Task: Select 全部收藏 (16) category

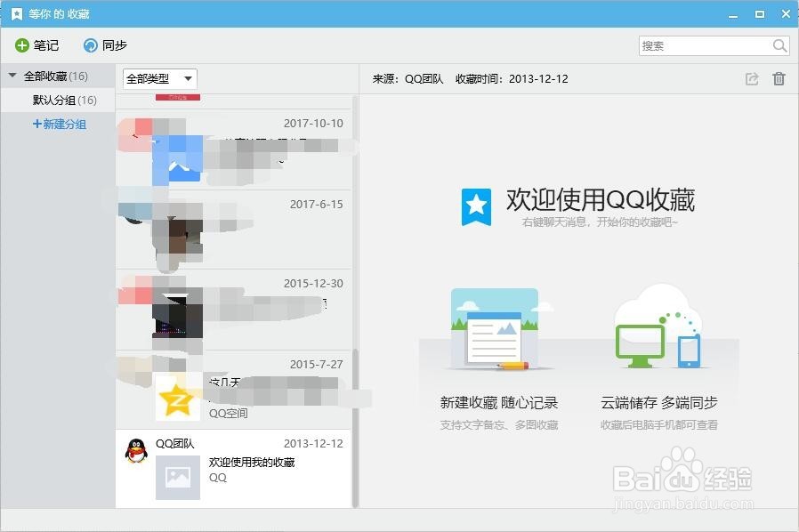Action: pyautogui.click(x=56, y=76)
